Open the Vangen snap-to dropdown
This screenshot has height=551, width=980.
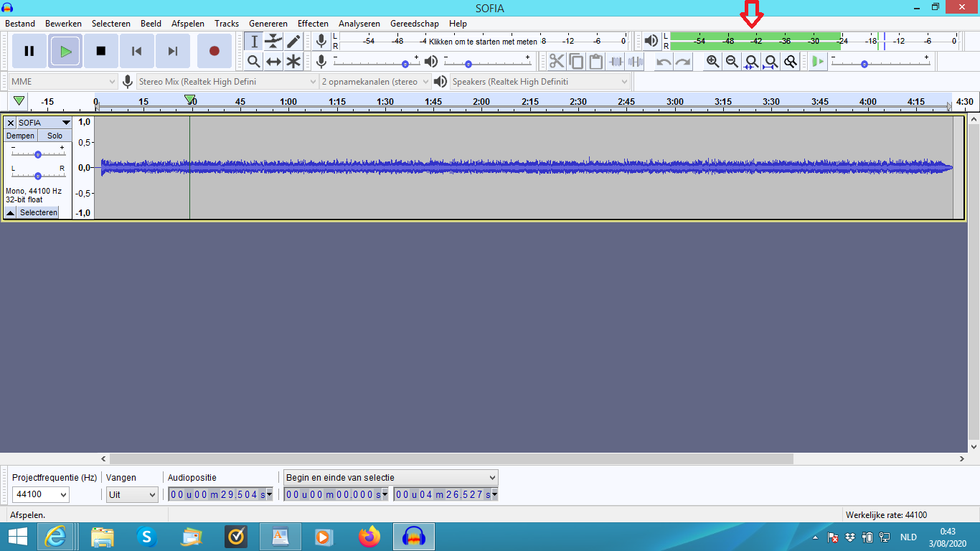(132, 494)
